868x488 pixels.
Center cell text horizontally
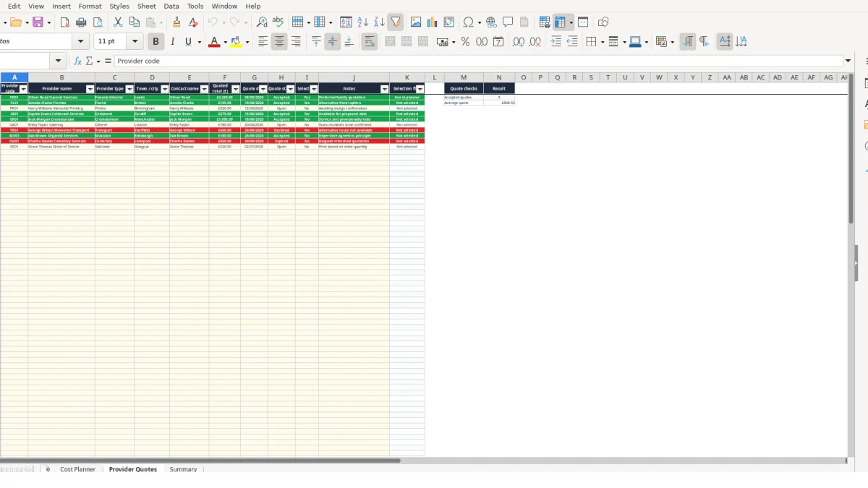280,42
